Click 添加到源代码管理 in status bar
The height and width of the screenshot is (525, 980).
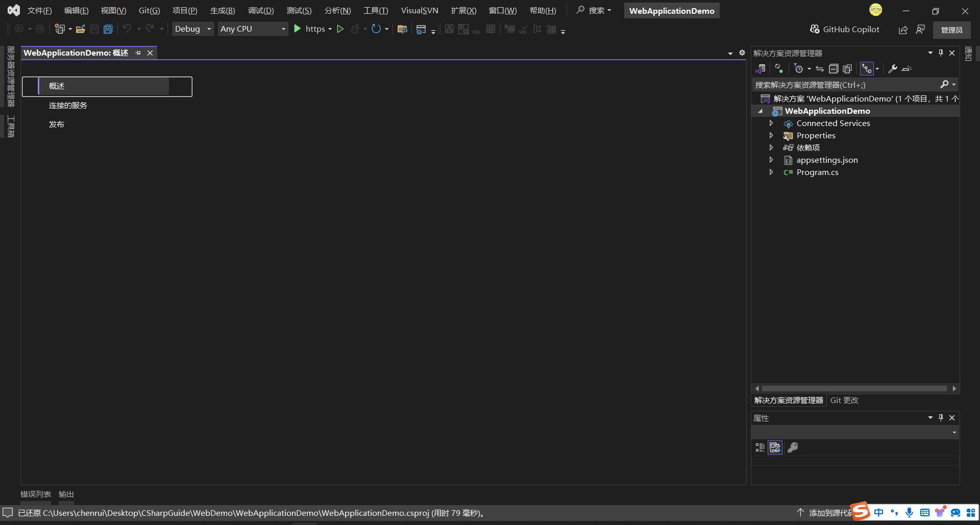pyautogui.click(x=825, y=513)
